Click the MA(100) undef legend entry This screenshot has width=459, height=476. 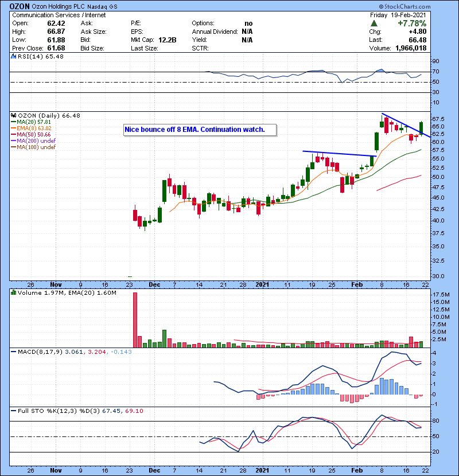(33, 147)
